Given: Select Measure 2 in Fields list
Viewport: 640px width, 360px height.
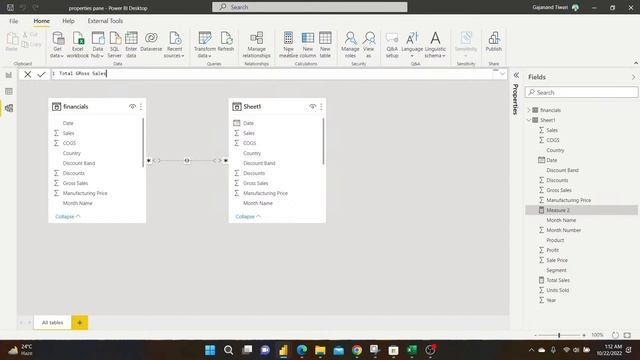Looking at the screenshot, I should [x=581, y=210].
